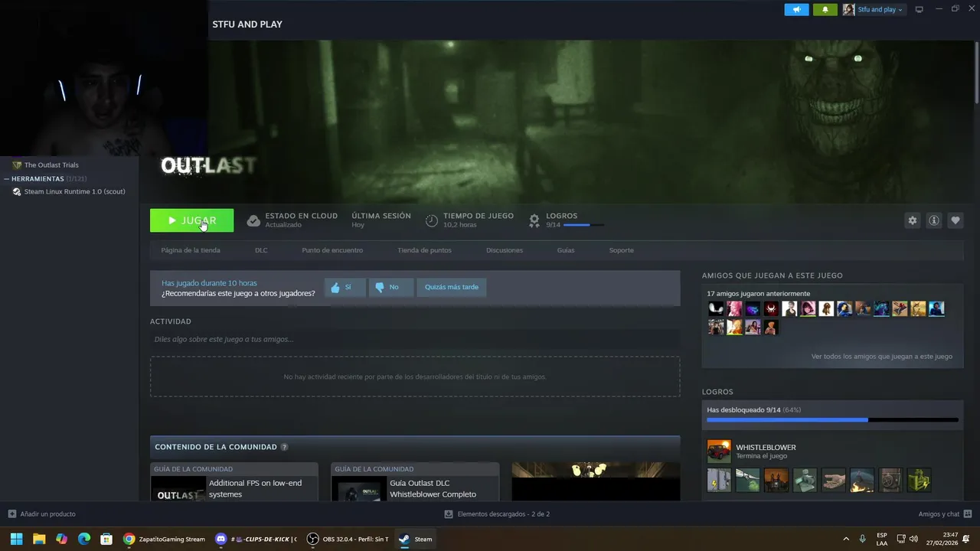This screenshot has width=980, height=551.
Task: Open game settings gear icon
Action: pyautogui.click(x=912, y=220)
